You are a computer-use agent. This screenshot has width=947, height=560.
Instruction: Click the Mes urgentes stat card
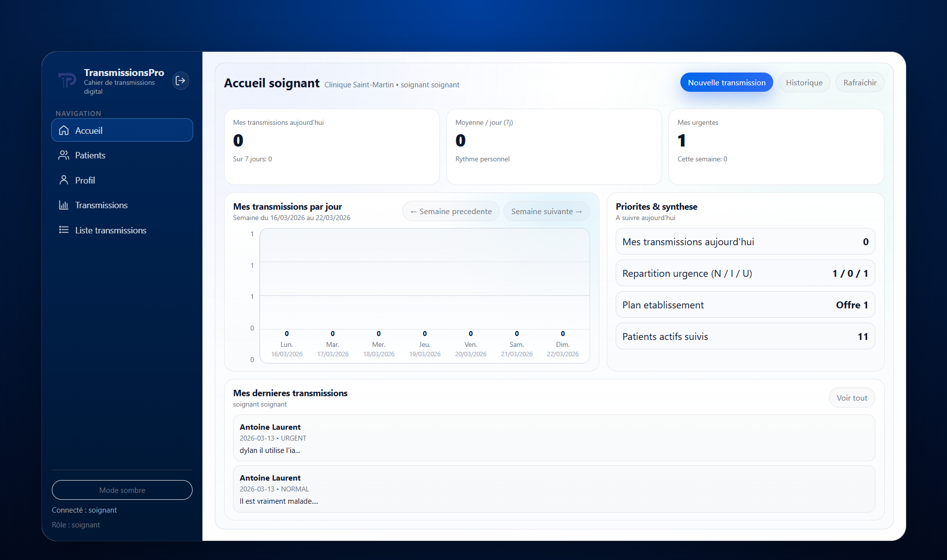point(776,147)
